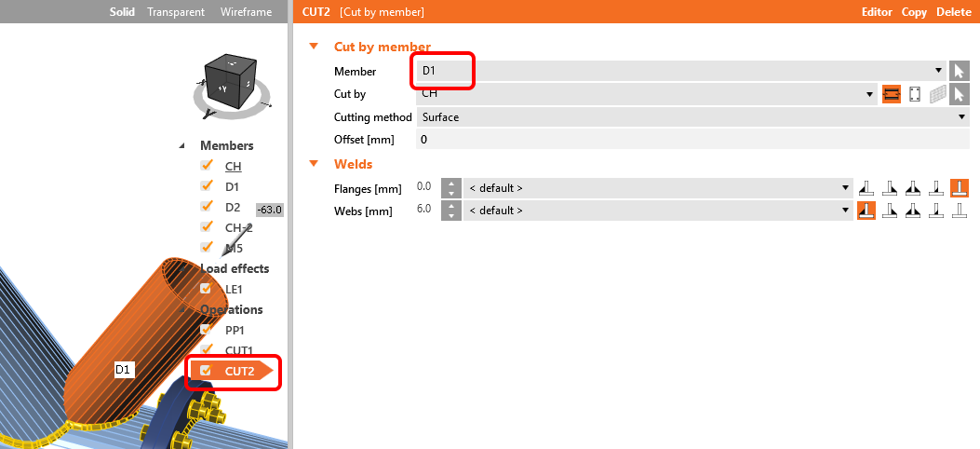Image resolution: width=980 pixels, height=449 pixels.
Task: Click the right side face of the view cube
Action: [248, 83]
